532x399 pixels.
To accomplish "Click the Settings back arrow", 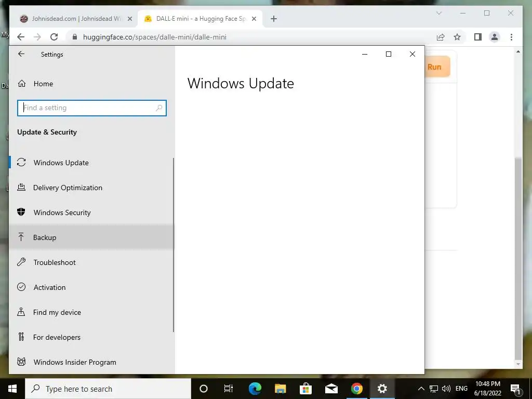I will 21,54.
